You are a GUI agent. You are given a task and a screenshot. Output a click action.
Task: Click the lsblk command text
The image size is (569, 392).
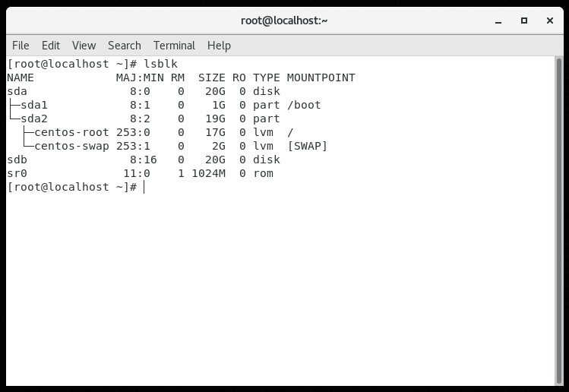click(160, 64)
